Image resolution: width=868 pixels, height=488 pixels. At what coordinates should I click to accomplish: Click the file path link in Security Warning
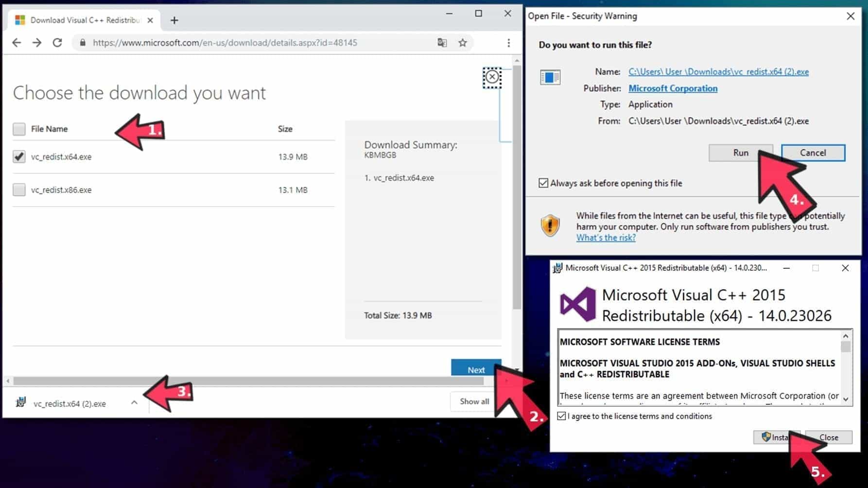pyautogui.click(x=718, y=72)
